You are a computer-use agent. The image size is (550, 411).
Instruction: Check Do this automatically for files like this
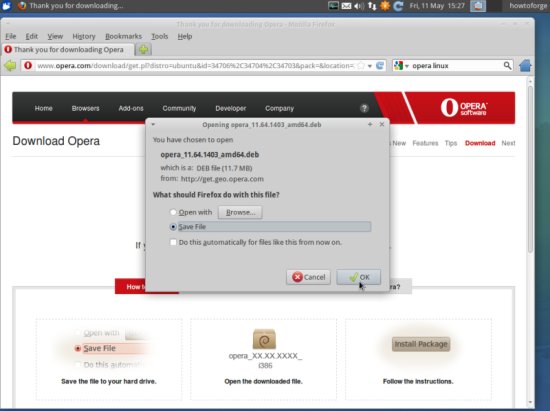click(173, 242)
